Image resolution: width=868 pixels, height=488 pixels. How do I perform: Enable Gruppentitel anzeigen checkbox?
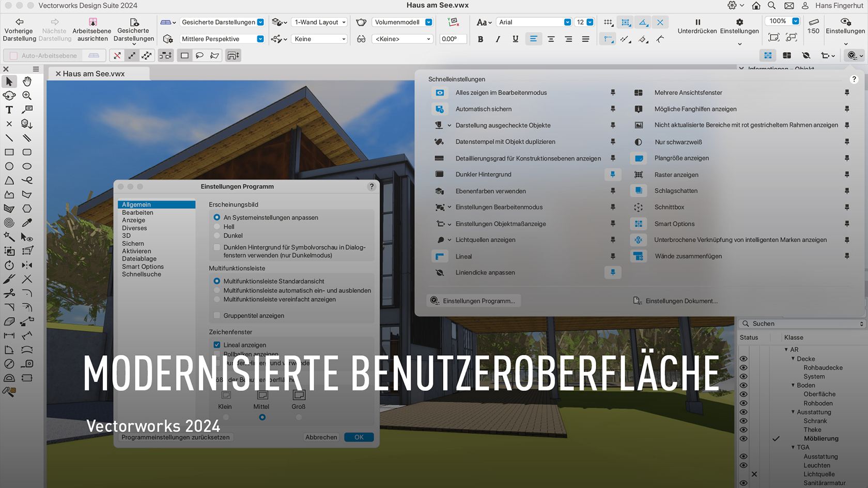coord(217,316)
